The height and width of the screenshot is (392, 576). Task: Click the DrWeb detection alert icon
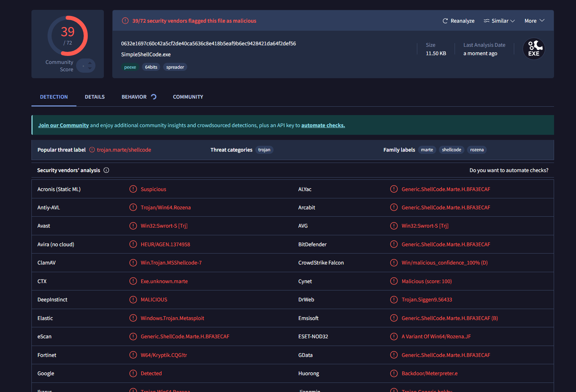(394, 300)
